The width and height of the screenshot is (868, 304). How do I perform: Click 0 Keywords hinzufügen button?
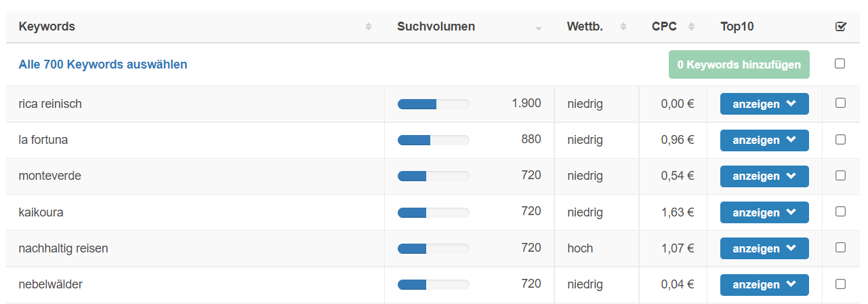coord(739,64)
